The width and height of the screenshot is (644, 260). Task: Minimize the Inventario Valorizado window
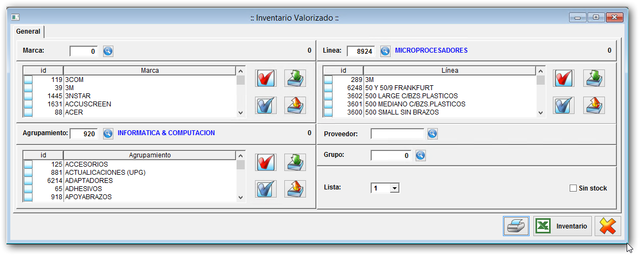pyautogui.click(x=578, y=18)
